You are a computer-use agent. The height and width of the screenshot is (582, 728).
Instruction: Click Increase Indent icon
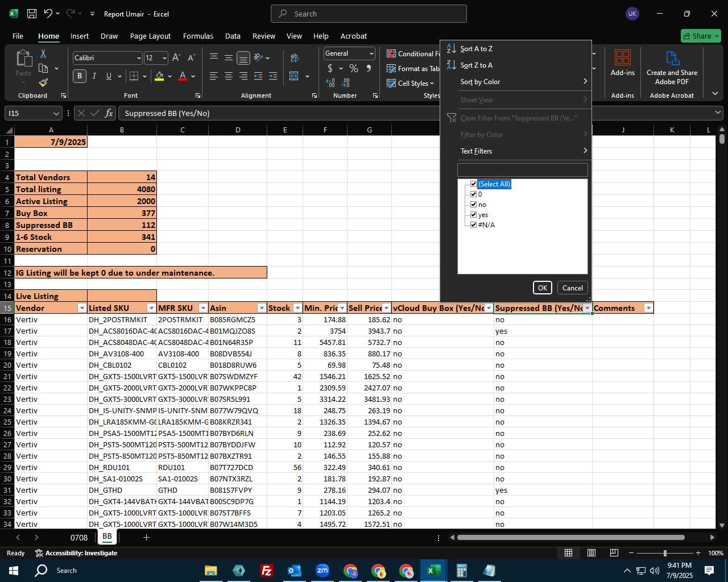click(273, 76)
